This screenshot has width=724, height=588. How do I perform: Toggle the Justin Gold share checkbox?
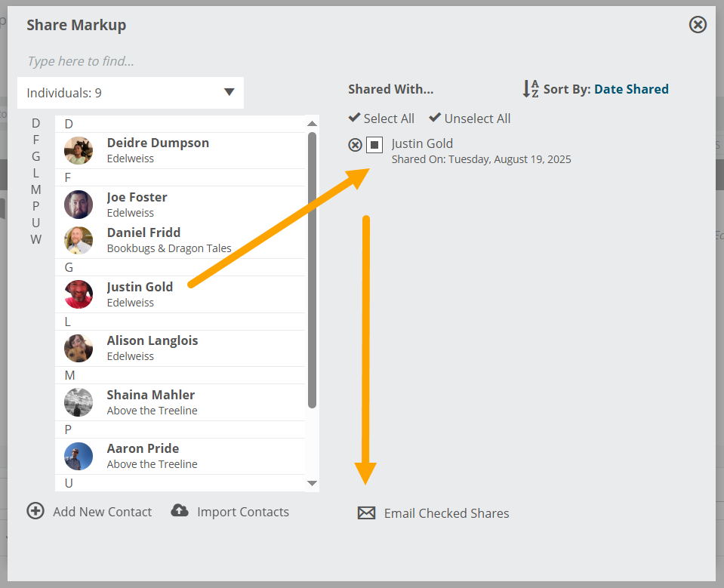374,145
